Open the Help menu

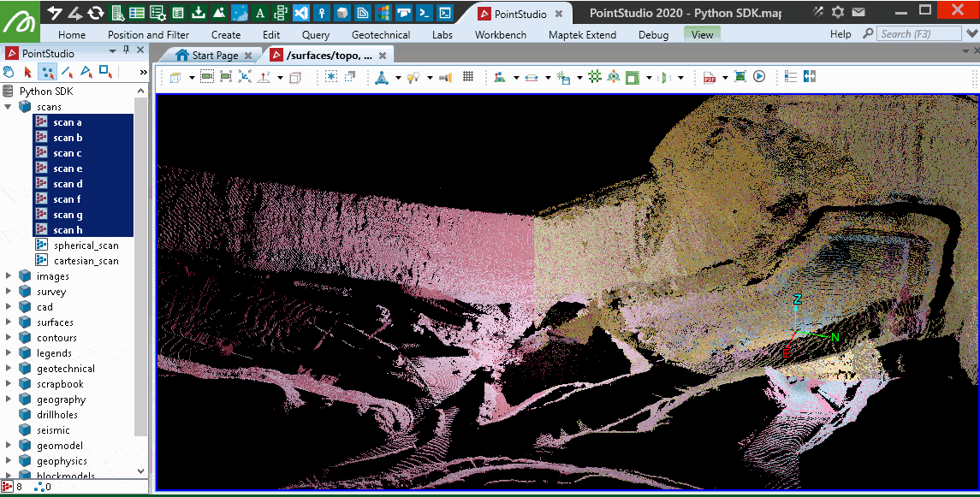[840, 34]
